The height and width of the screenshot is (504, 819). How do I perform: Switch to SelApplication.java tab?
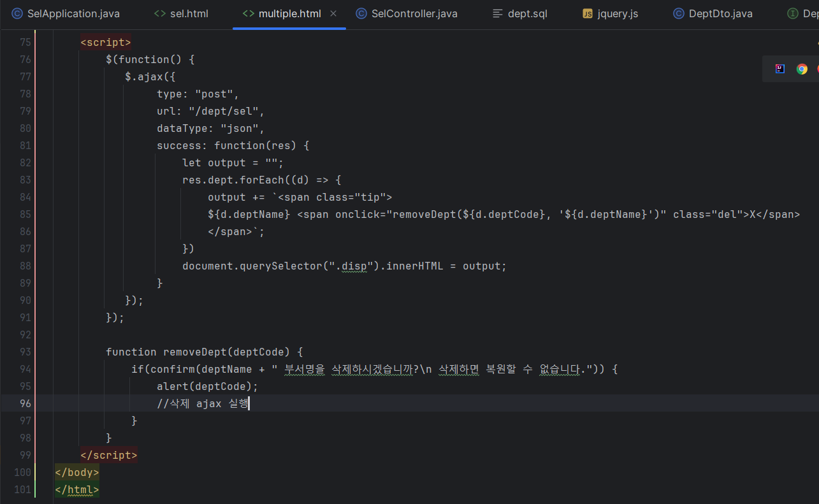click(66, 13)
